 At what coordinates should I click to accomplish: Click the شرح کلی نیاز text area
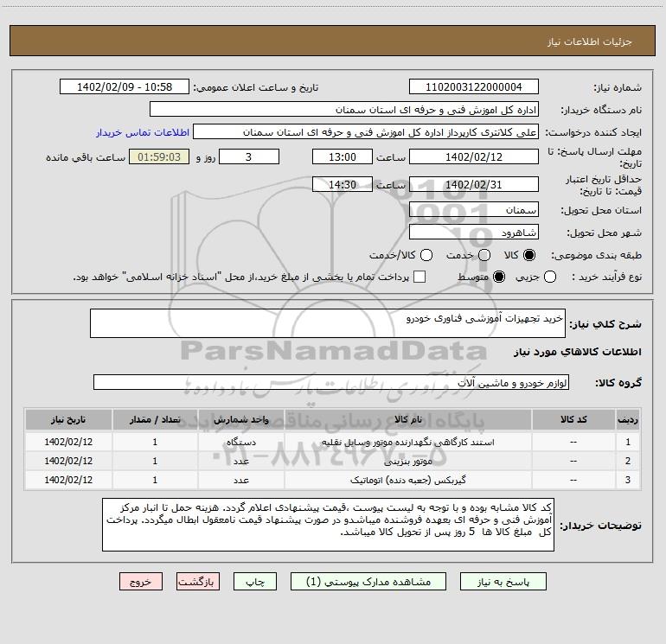pos(328,323)
